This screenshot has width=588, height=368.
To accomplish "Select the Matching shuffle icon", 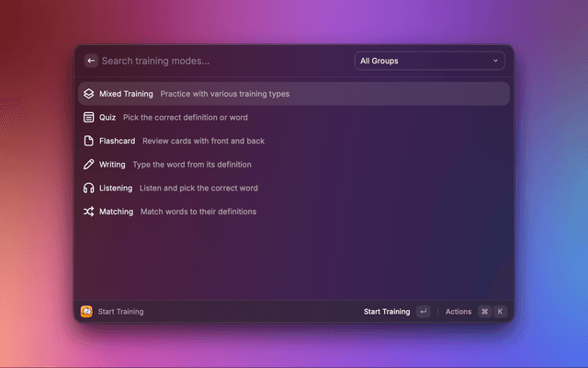I will [88, 212].
